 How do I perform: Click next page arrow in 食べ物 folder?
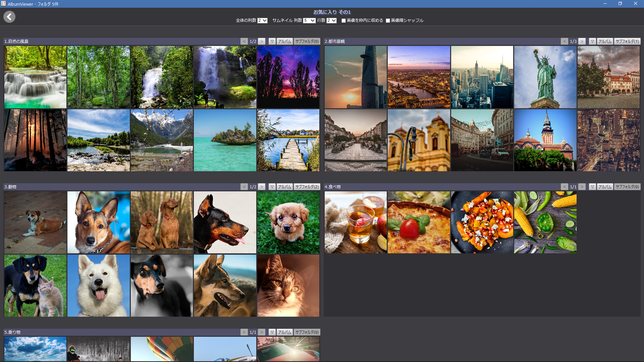click(582, 187)
